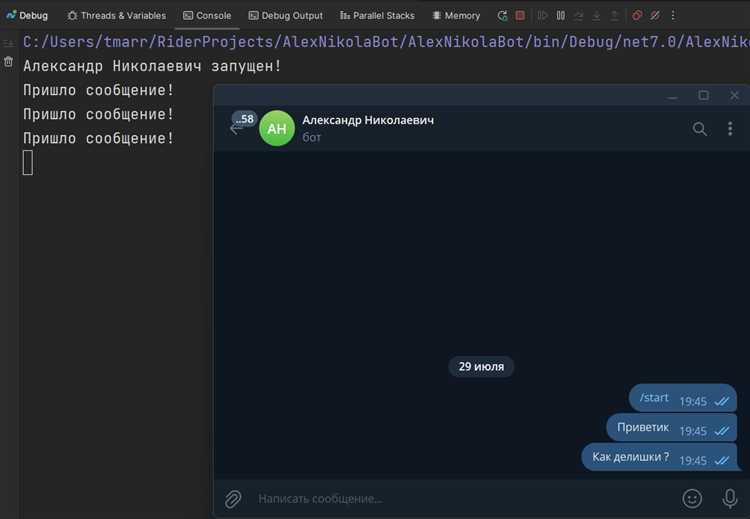Resume program execution
Screen dimensions: 750x519
pos(542,15)
